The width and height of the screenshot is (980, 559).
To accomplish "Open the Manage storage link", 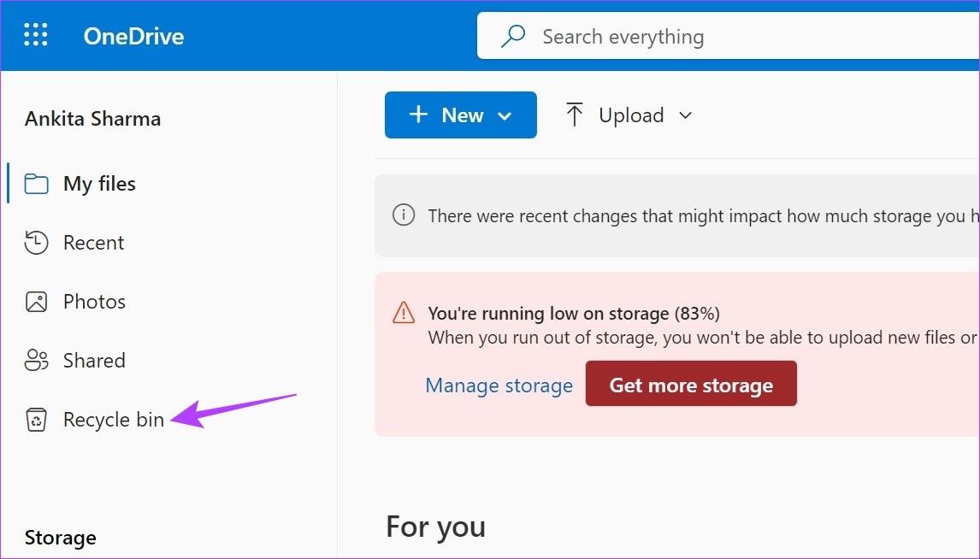I will point(499,385).
